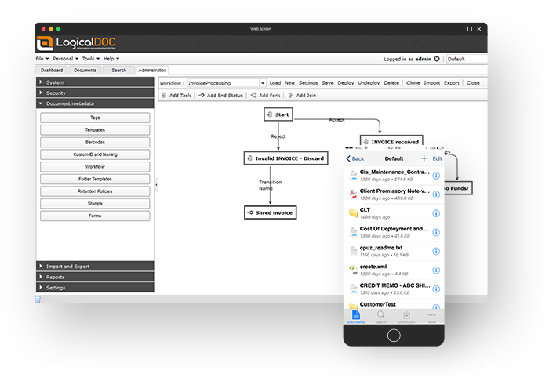This screenshot has width=549, height=392.
Task: Click the Tags button
Action: pos(95,118)
